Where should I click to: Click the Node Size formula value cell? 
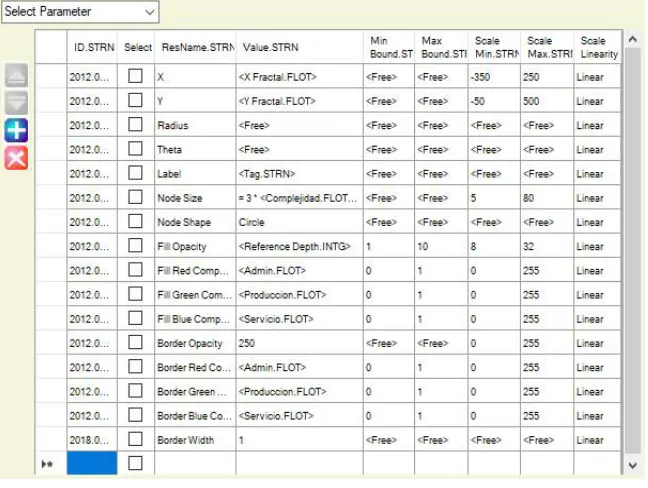click(300, 198)
